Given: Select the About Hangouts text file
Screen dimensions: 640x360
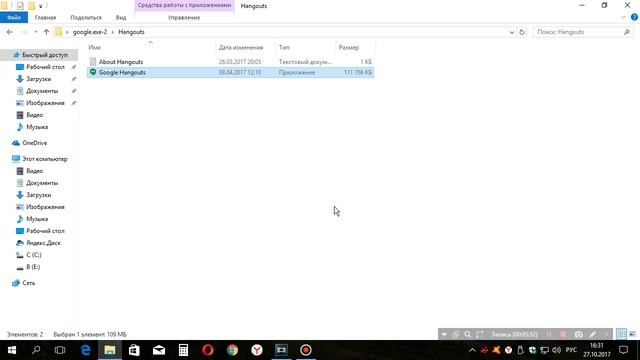Looking at the screenshot, I should point(230,62).
